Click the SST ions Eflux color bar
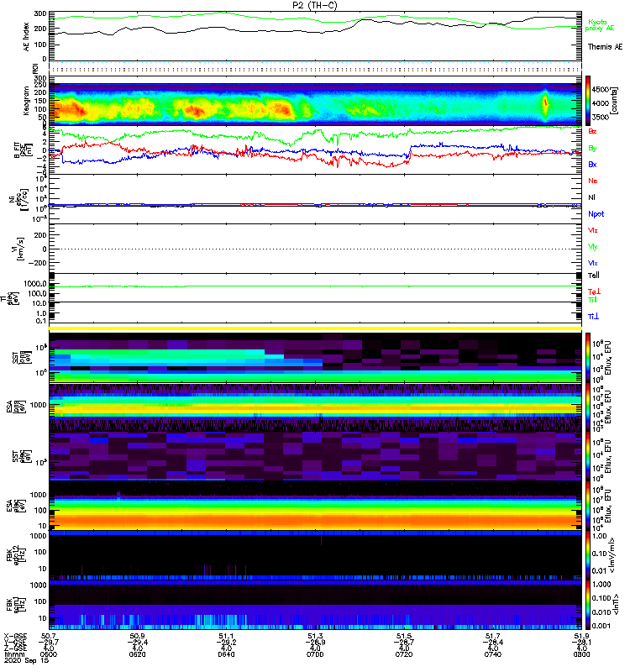Image resolution: width=630 pixels, height=672 pixels. pos(588,358)
